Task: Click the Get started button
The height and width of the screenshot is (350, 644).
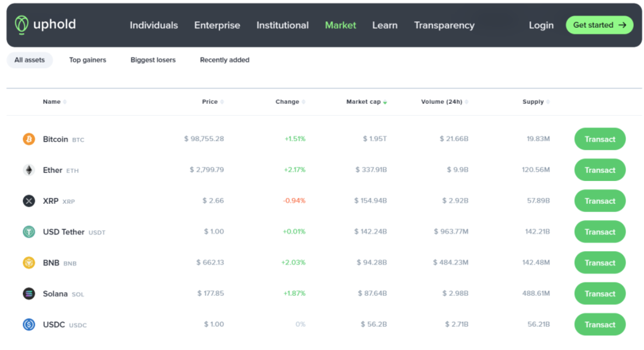Action: 599,25
